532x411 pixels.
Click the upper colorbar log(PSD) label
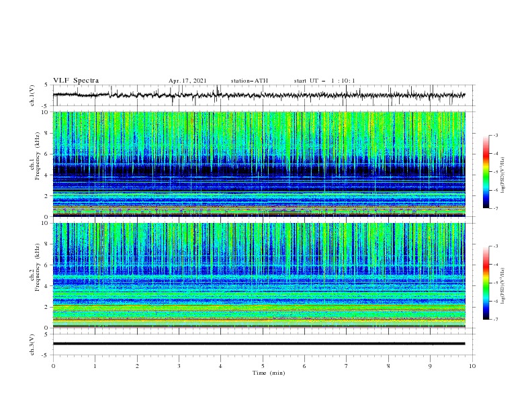click(x=503, y=175)
